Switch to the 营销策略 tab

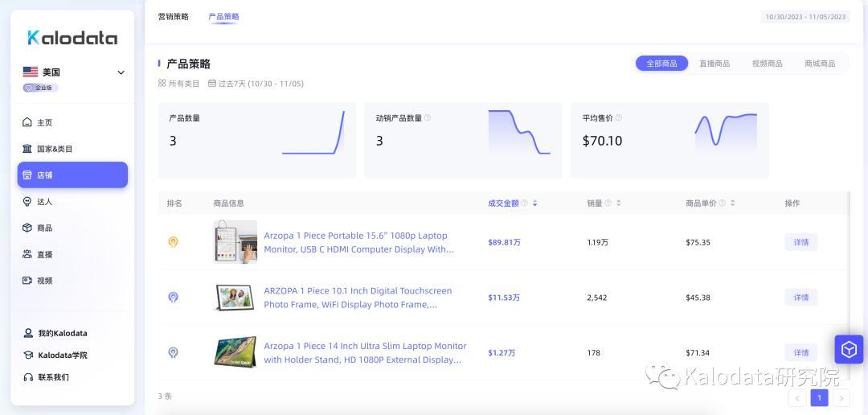(x=174, y=17)
